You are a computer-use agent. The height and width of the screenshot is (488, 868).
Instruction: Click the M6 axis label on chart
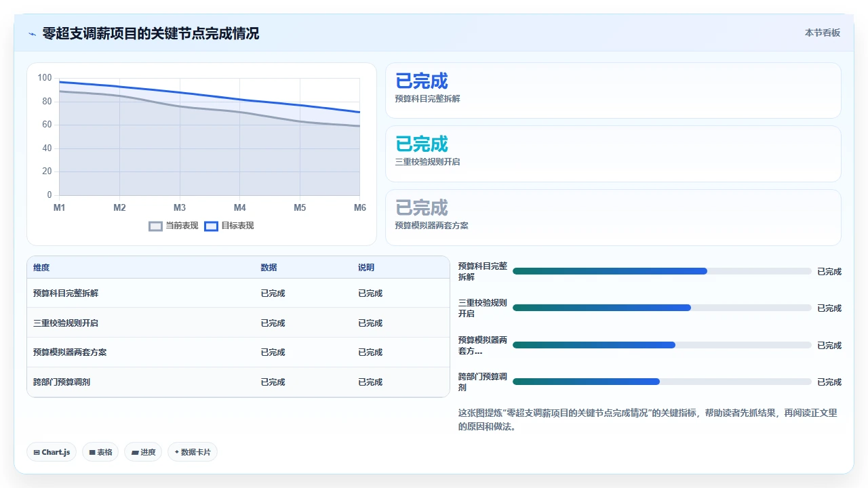click(x=359, y=207)
